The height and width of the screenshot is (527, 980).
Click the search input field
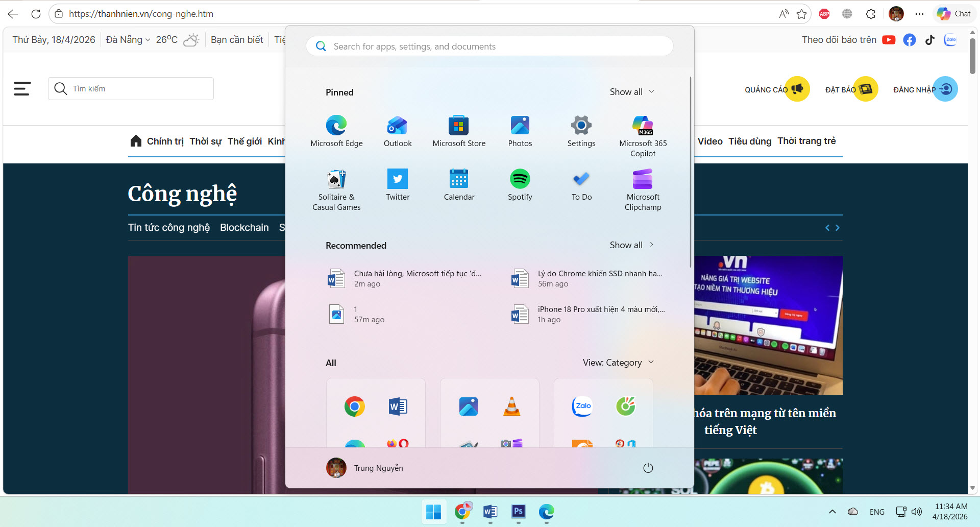(x=489, y=46)
